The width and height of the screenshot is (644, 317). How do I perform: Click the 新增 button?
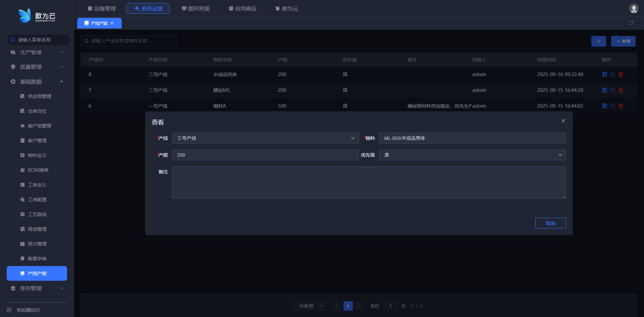(623, 41)
